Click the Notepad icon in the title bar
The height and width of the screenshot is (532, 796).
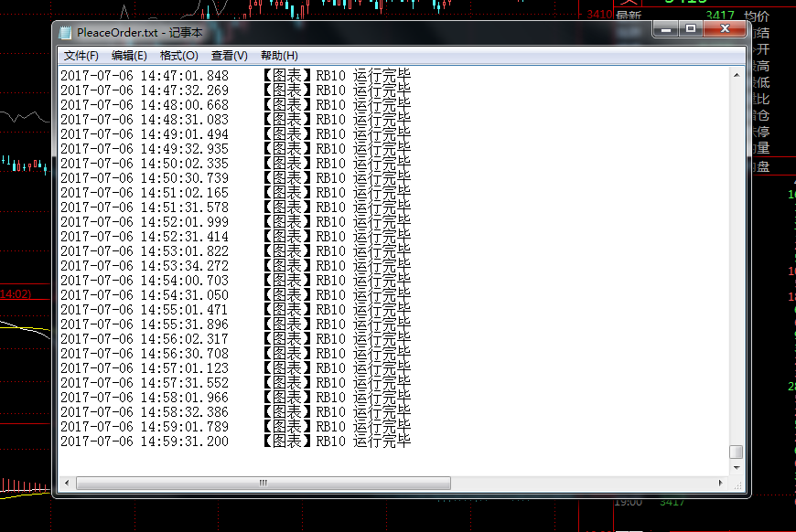(66, 32)
